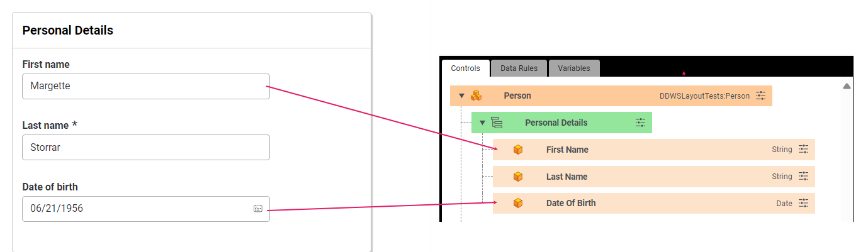Click the Last Name cube icon
The image size is (868, 252).
(x=518, y=177)
